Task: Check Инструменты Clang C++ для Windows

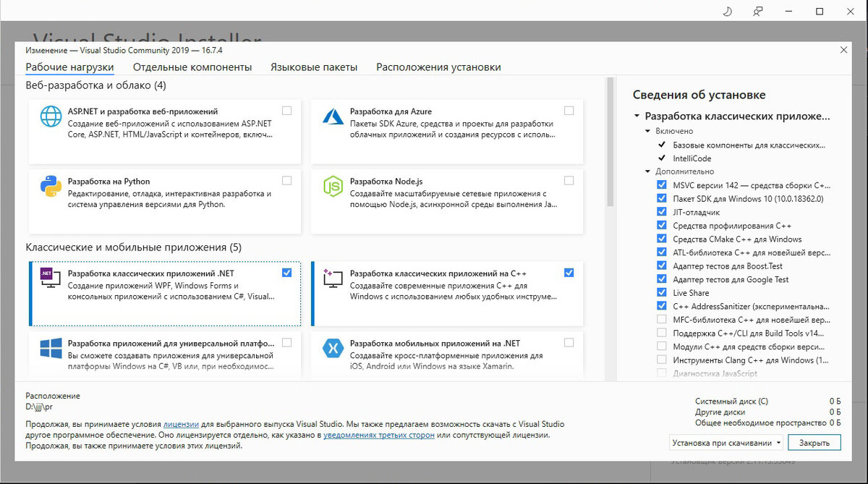Action: [x=662, y=360]
